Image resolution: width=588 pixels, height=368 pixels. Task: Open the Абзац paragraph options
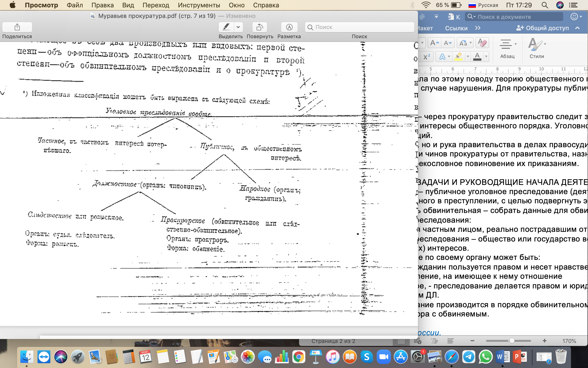[x=507, y=49]
